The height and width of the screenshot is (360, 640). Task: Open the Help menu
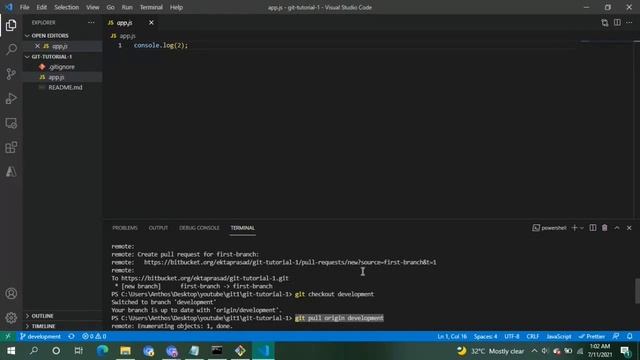click(x=176, y=7)
